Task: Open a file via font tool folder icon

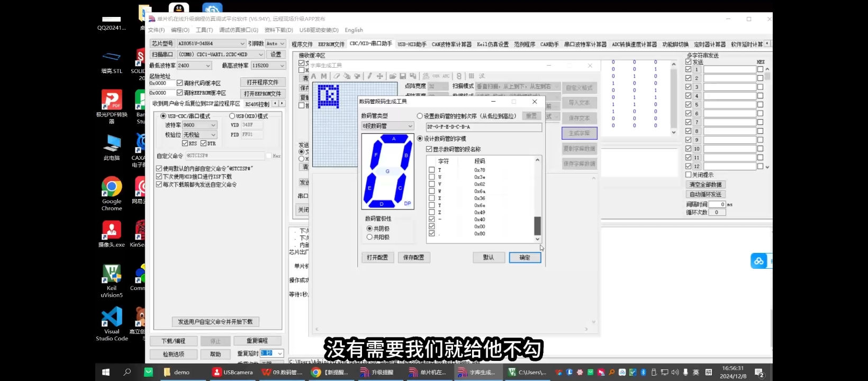Action: pyautogui.click(x=393, y=76)
